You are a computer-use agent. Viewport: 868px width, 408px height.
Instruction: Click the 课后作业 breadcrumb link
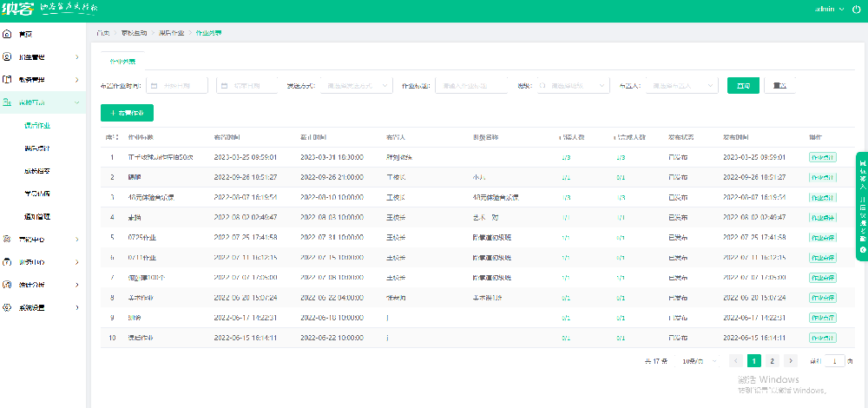[171, 33]
